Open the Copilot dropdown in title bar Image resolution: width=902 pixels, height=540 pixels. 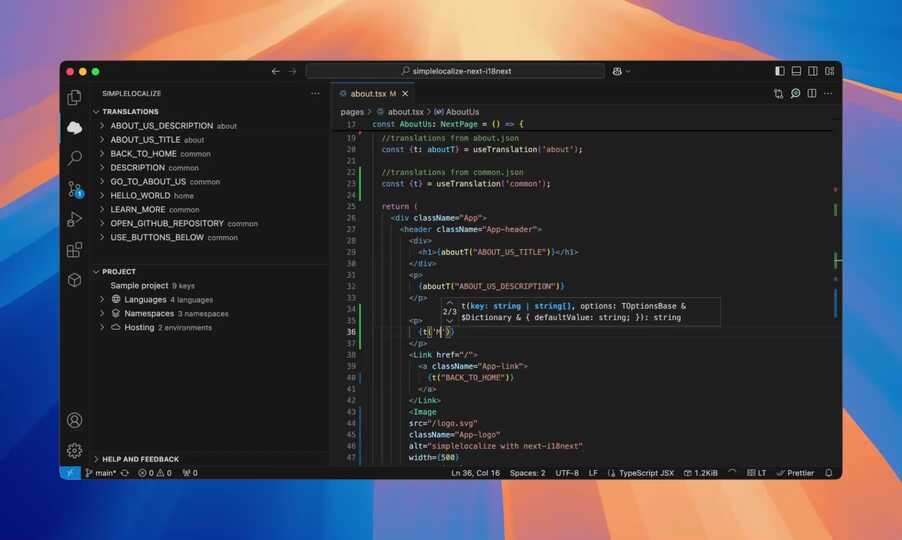click(621, 72)
